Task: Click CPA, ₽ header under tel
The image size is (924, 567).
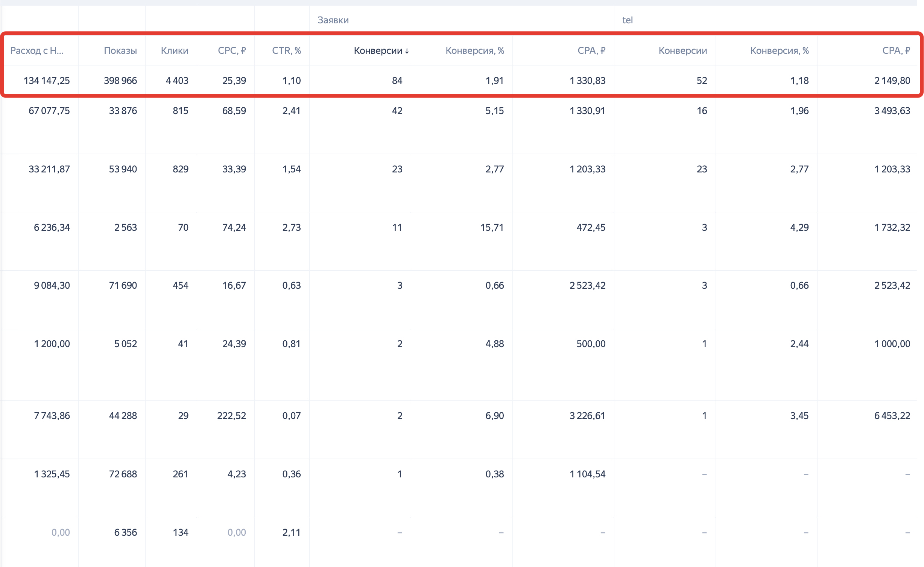Action: click(x=896, y=50)
